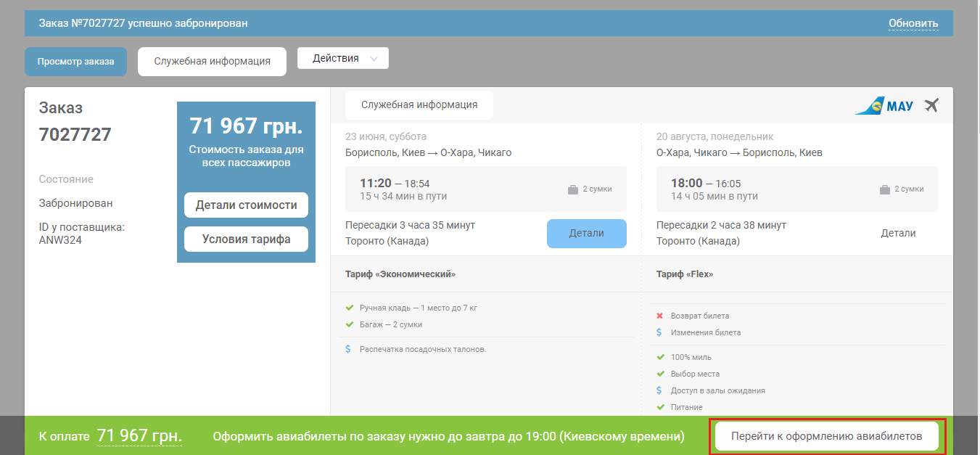Click the dollar icon beside Распечатка посадочных талонов

point(349,349)
